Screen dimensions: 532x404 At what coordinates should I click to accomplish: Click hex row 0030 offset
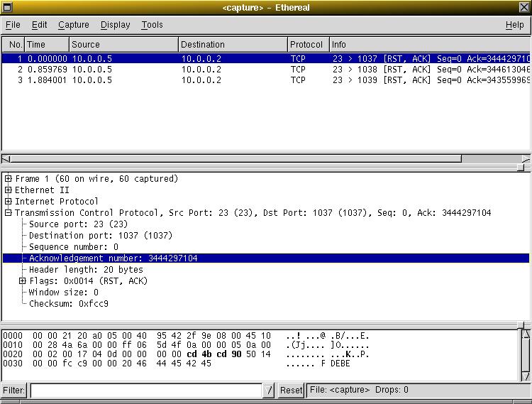click(x=13, y=364)
